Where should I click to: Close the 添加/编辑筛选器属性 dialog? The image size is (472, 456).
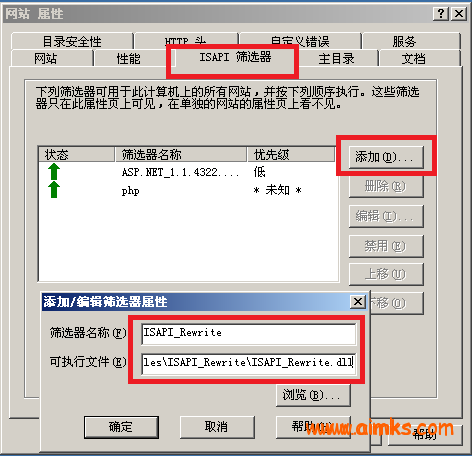(358, 302)
